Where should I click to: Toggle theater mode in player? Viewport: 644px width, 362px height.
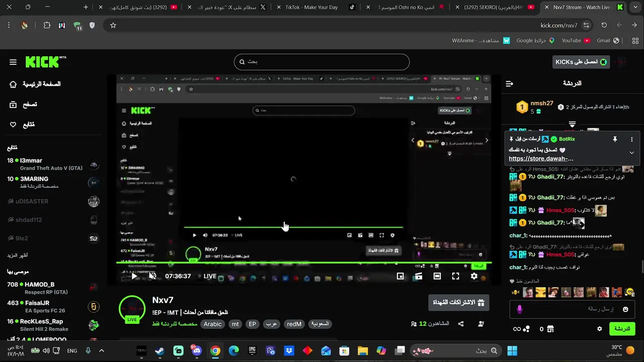(437, 276)
